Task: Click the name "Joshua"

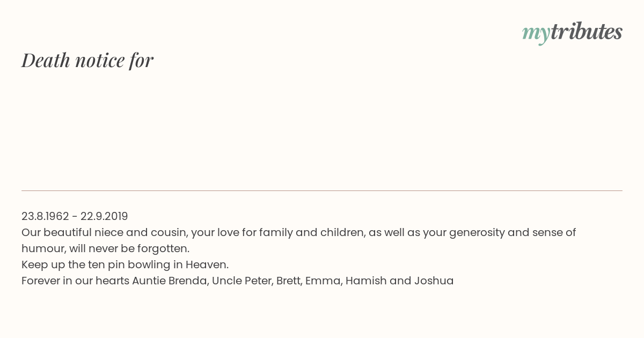Action: point(434,281)
